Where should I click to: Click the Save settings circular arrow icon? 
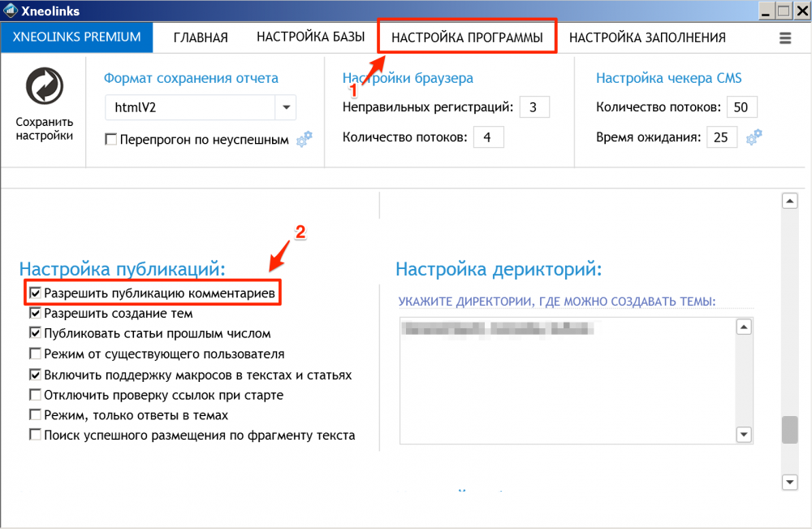(45, 86)
